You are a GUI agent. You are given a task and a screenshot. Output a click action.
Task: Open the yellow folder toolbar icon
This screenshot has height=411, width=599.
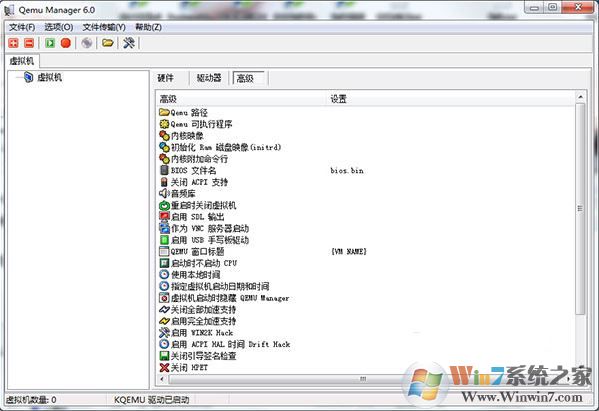(x=108, y=43)
